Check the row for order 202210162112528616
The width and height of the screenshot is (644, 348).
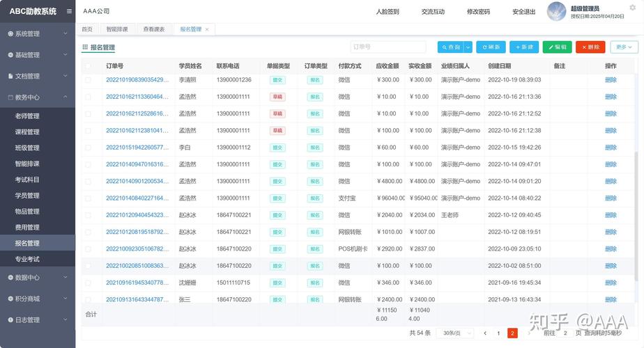[88, 113]
